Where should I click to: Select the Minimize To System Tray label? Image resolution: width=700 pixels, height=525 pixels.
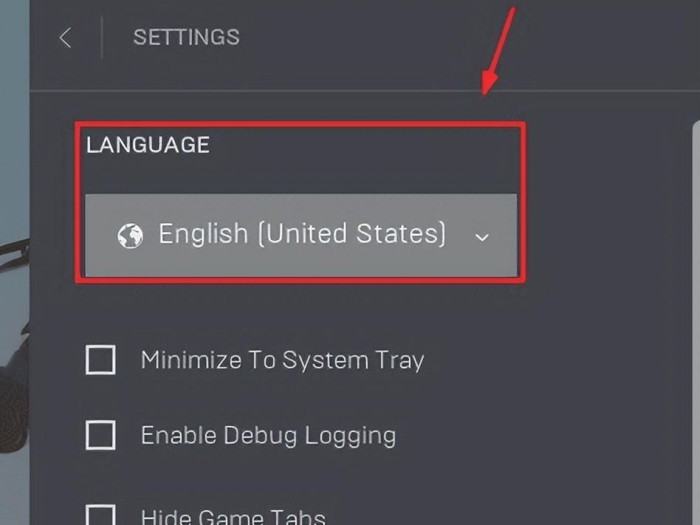[x=282, y=360]
